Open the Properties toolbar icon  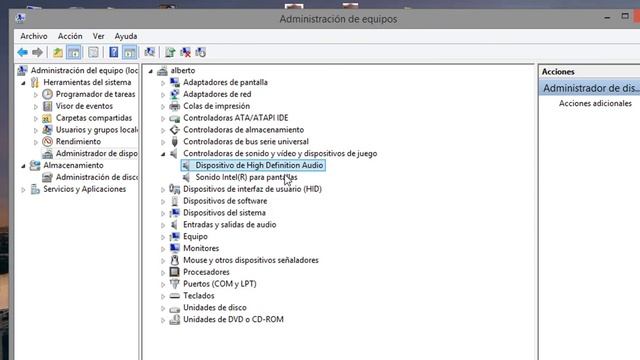(x=93, y=52)
